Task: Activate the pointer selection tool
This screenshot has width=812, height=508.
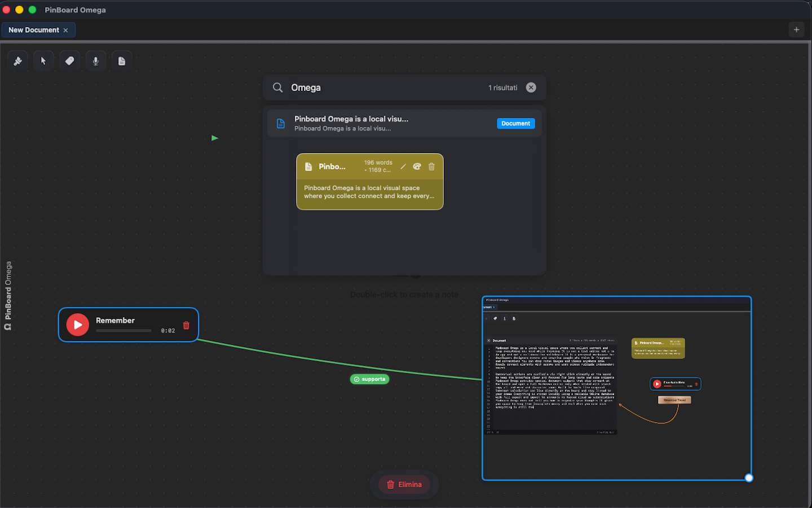Action: (x=43, y=61)
